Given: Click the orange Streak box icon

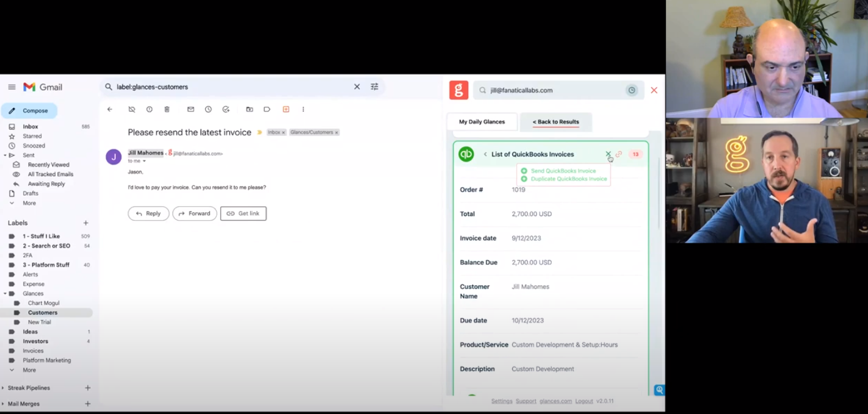Looking at the screenshot, I should tap(286, 109).
